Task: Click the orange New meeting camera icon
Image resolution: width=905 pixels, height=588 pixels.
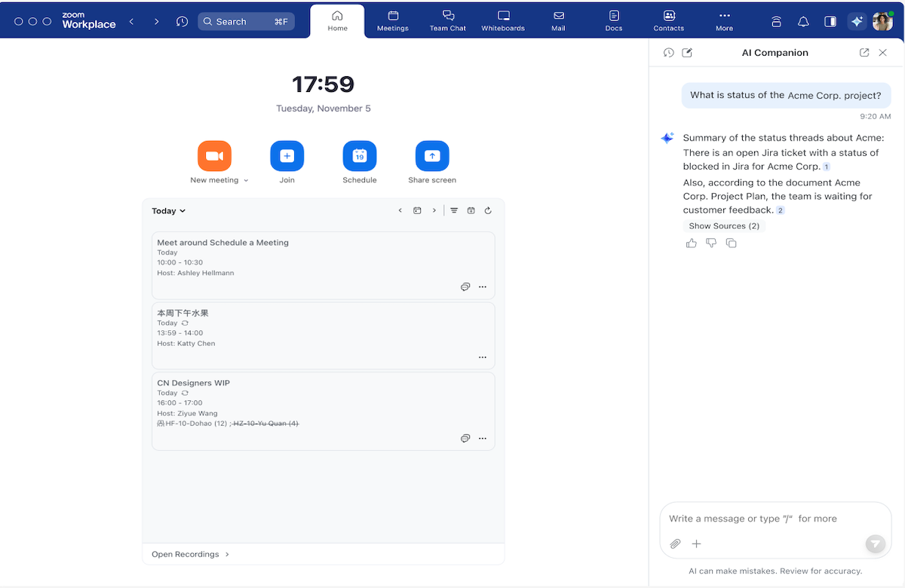Action: [214, 156]
